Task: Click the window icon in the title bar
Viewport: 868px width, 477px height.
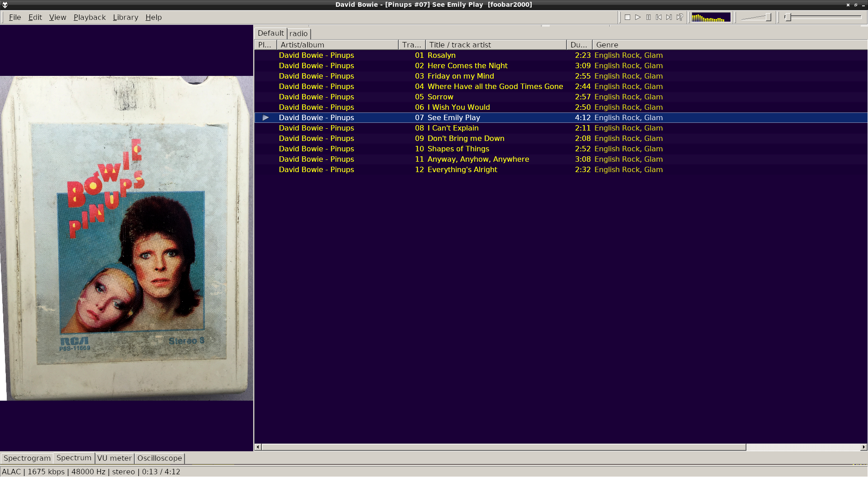Action: (x=5, y=5)
